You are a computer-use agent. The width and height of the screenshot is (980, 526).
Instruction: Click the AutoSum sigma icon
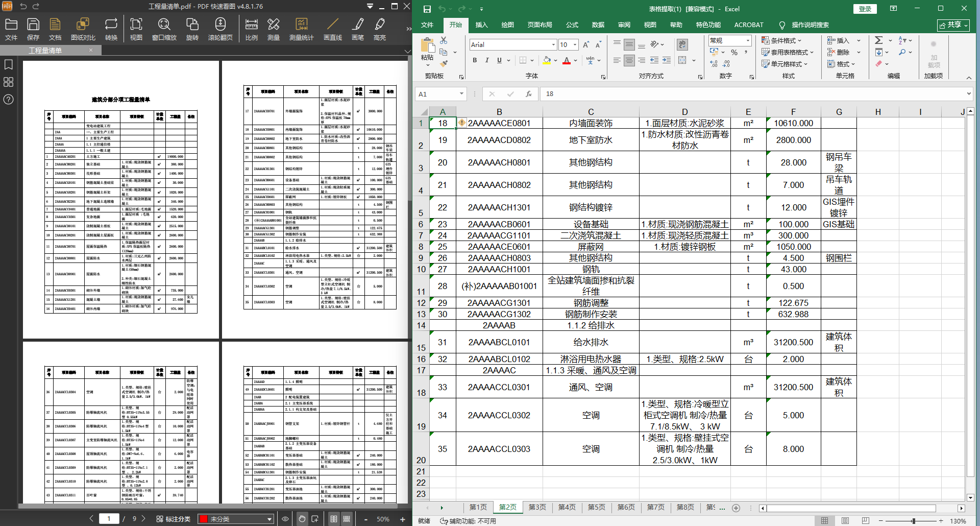[878, 40]
